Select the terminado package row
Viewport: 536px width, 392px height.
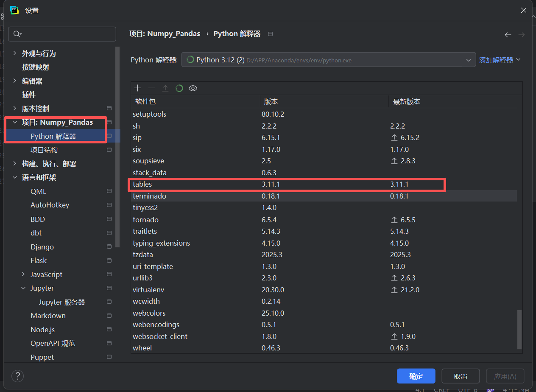(x=324, y=196)
